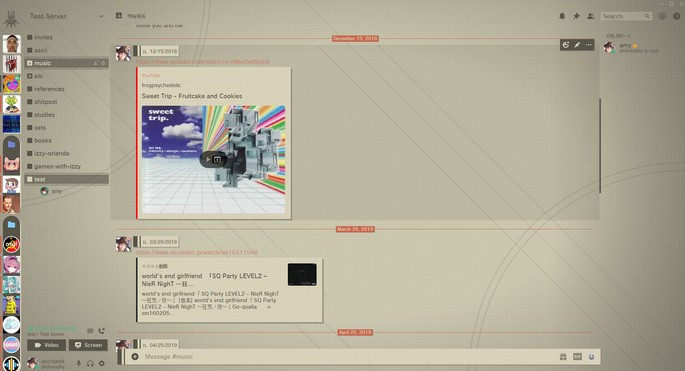
Task: Open the gift Nitro icon in message bar
Action: click(563, 357)
